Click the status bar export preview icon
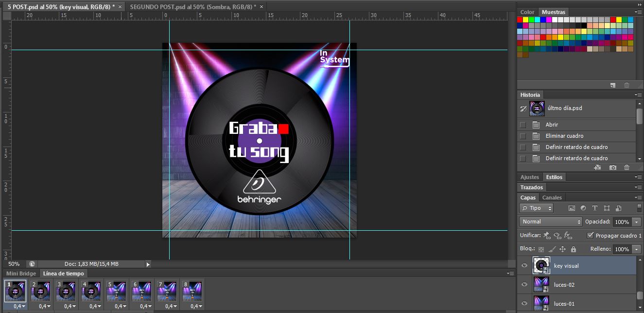The image size is (644, 313). click(32, 264)
